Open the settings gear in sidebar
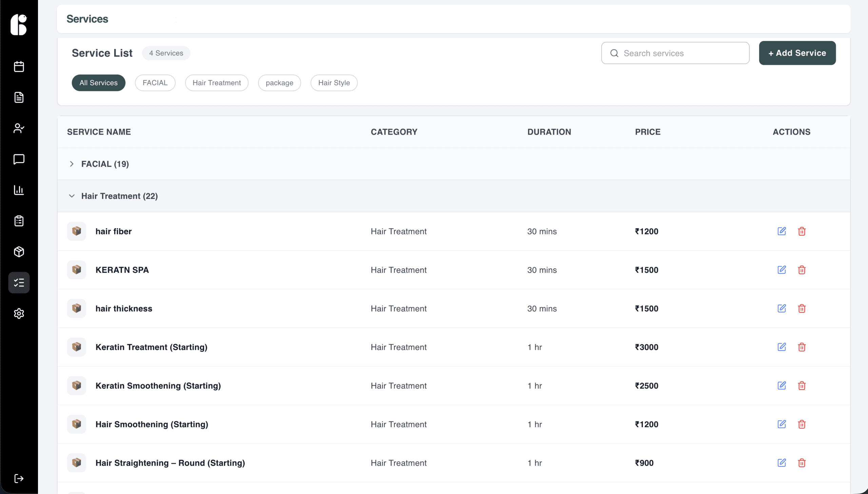Viewport: 868px width, 494px height. tap(19, 313)
